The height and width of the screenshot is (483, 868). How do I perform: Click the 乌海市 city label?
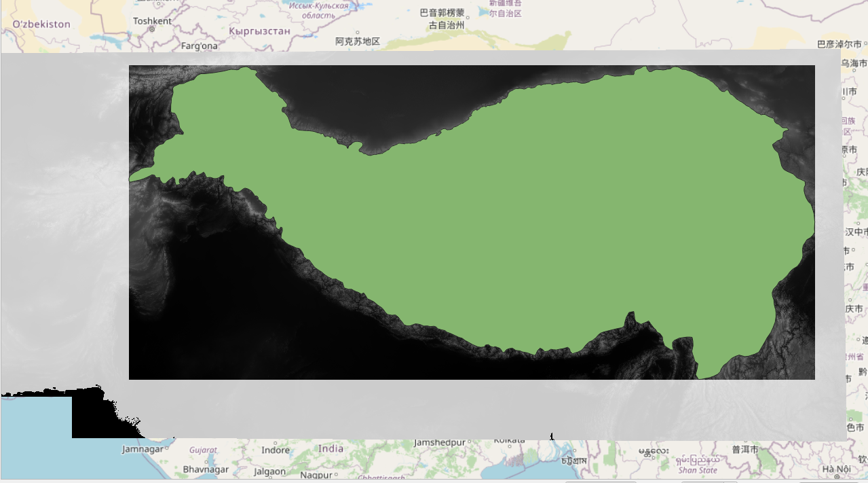(854, 63)
